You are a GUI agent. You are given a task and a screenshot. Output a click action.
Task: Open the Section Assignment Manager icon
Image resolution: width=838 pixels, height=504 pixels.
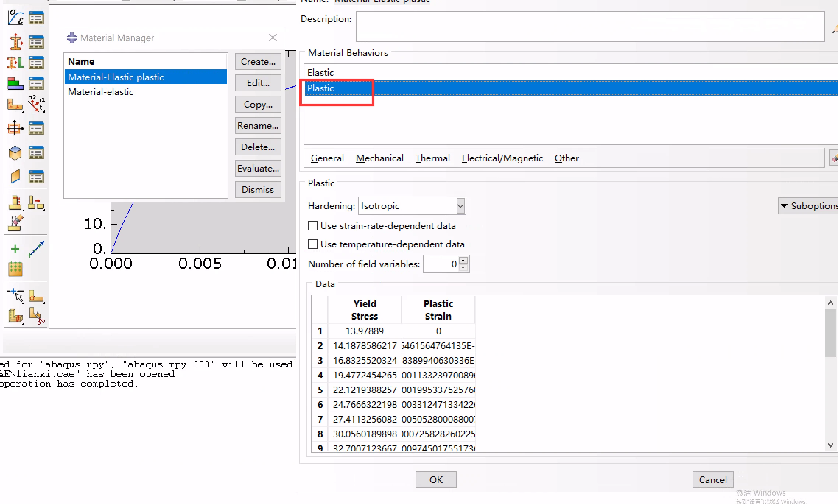(36, 63)
